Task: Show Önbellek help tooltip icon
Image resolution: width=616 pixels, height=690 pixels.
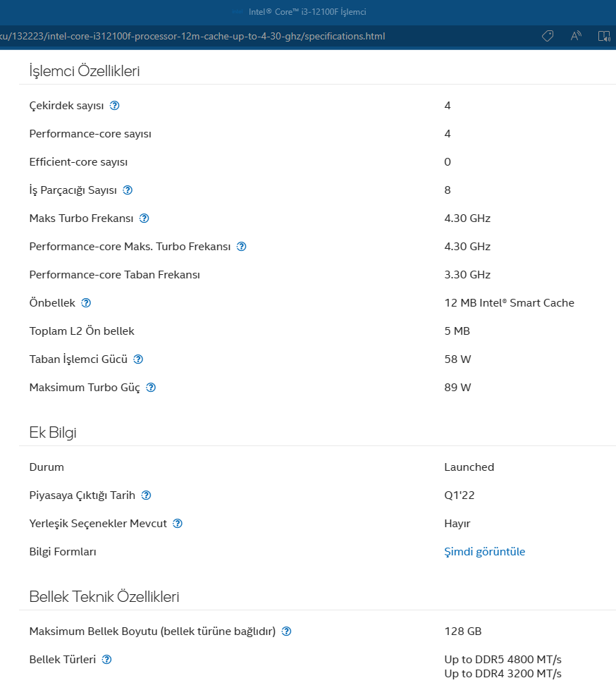Action: (x=86, y=303)
